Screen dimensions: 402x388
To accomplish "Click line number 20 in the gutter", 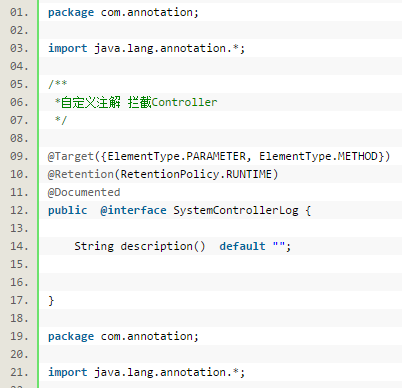I will point(19,354).
